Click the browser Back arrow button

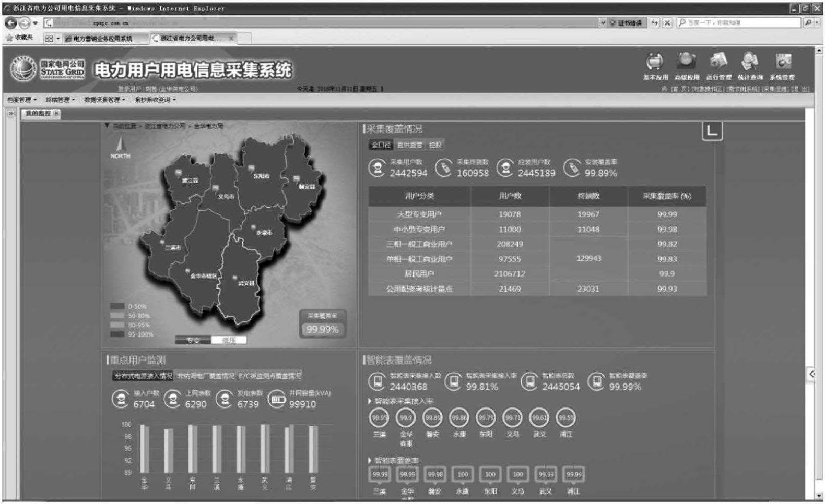pyautogui.click(x=10, y=23)
